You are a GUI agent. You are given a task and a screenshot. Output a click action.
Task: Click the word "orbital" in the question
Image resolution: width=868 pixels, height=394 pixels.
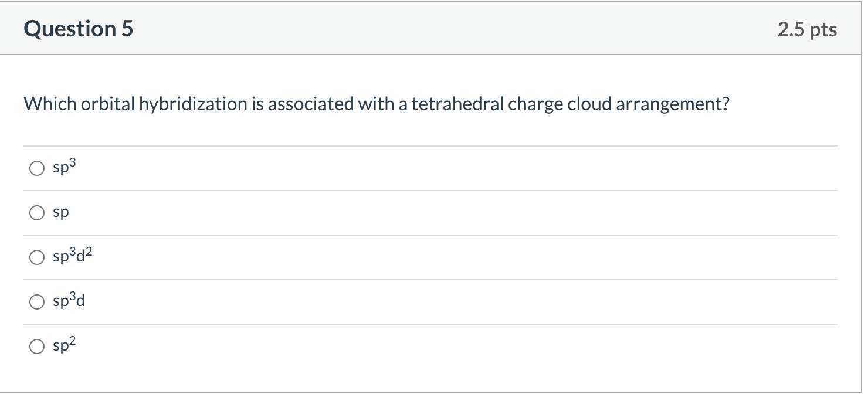(107, 104)
